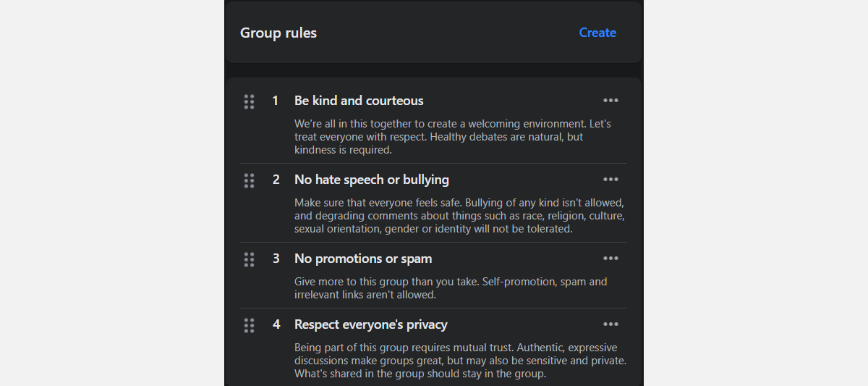The height and width of the screenshot is (386, 868).
Task: Select the 'Respect everyone's privacy' rule title
Action: (370, 324)
